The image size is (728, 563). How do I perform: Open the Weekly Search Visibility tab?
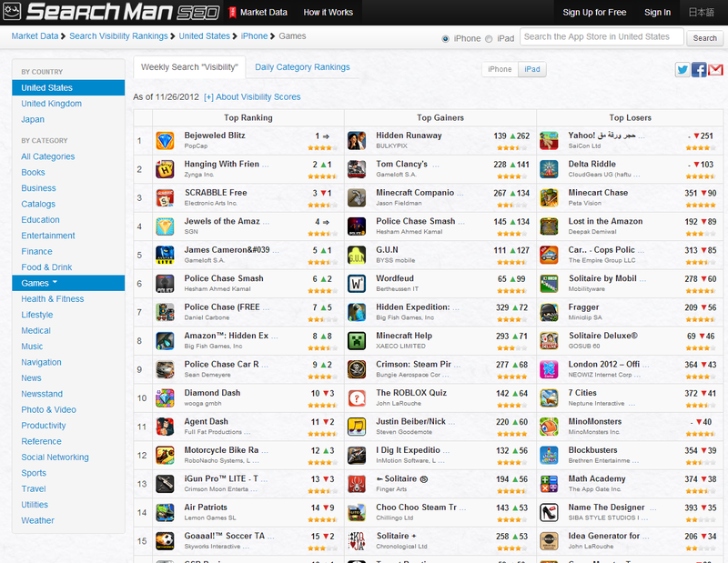tap(189, 67)
